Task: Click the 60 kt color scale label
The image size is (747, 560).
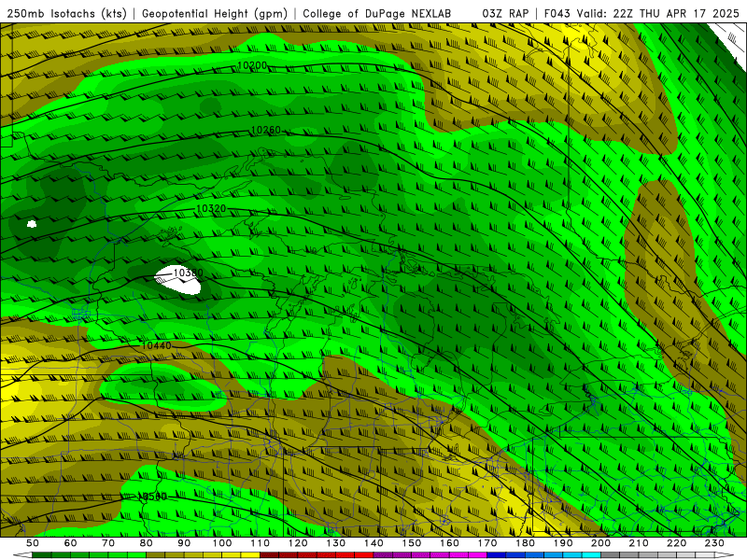Action: pyautogui.click(x=70, y=543)
